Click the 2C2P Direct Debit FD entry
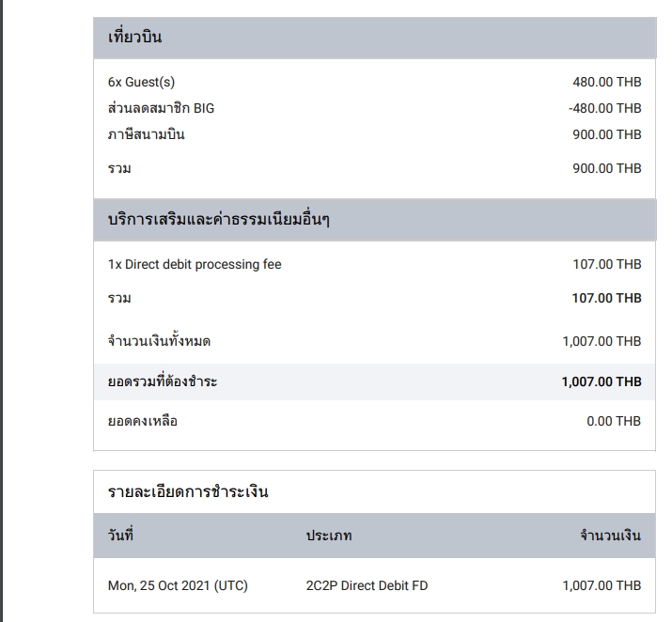The height and width of the screenshot is (622, 672). [x=367, y=585]
